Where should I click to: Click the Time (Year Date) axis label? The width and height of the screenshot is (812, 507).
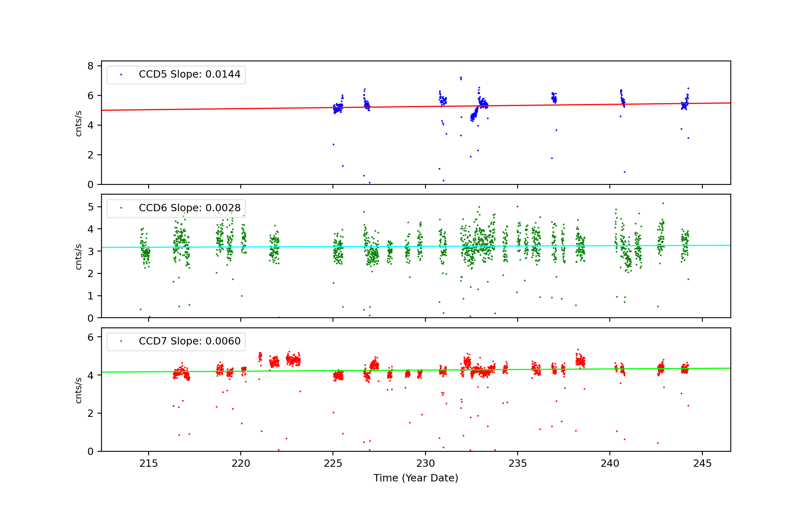click(x=416, y=478)
